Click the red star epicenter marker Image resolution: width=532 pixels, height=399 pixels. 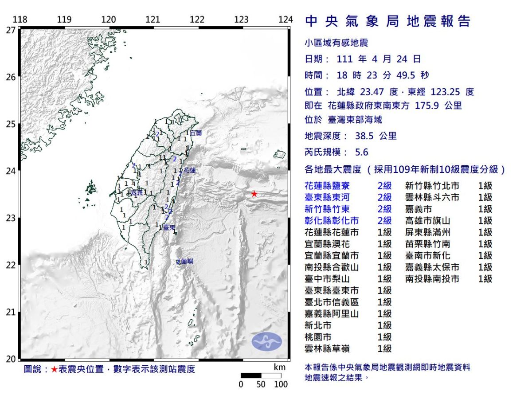(x=254, y=193)
